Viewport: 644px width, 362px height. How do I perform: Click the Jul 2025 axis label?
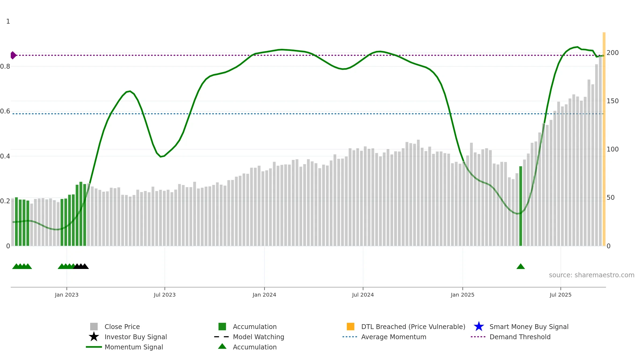point(561,295)
